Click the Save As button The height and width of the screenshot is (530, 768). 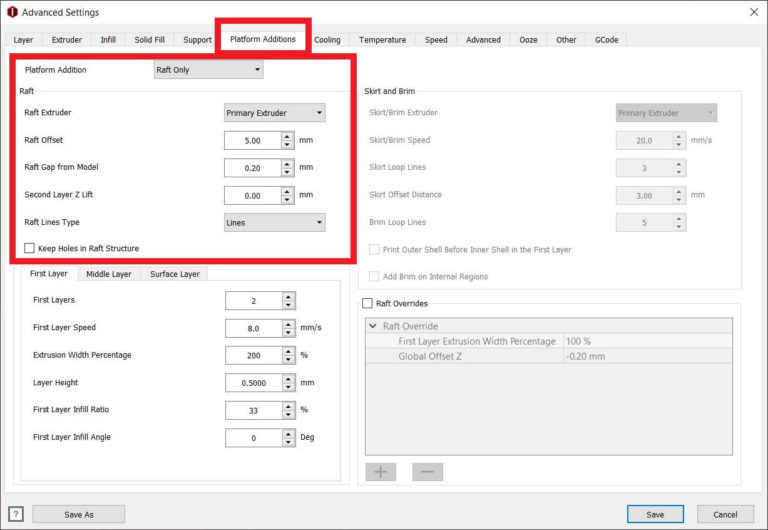78,514
